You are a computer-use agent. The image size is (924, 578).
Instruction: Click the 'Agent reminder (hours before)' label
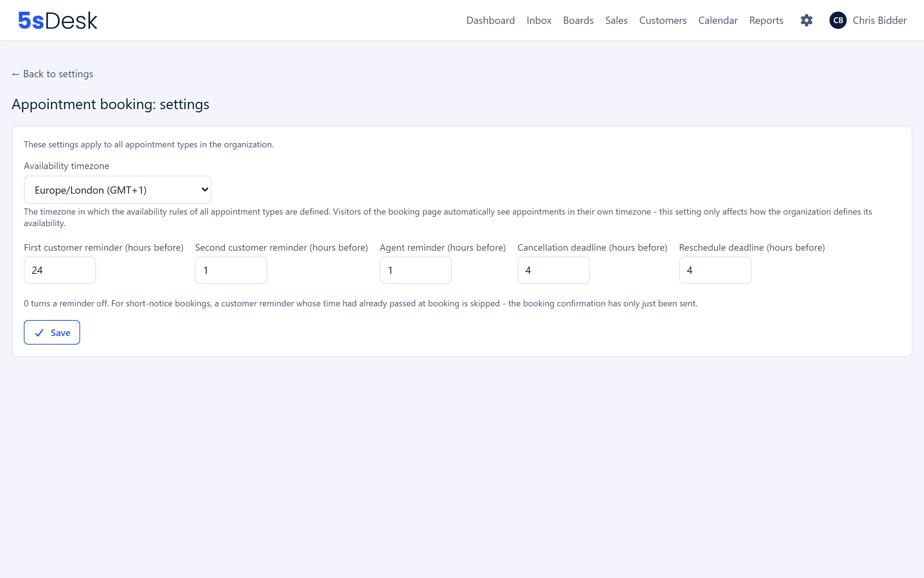[x=443, y=247]
